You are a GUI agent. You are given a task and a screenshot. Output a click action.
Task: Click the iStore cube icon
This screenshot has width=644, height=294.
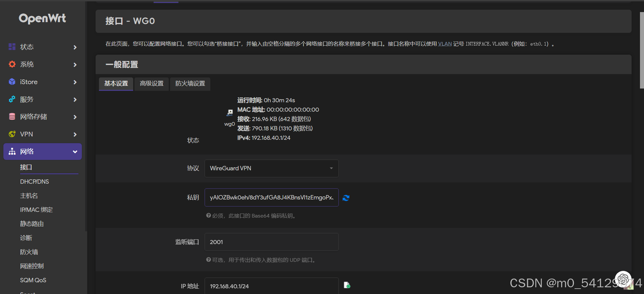(x=12, y=82)
